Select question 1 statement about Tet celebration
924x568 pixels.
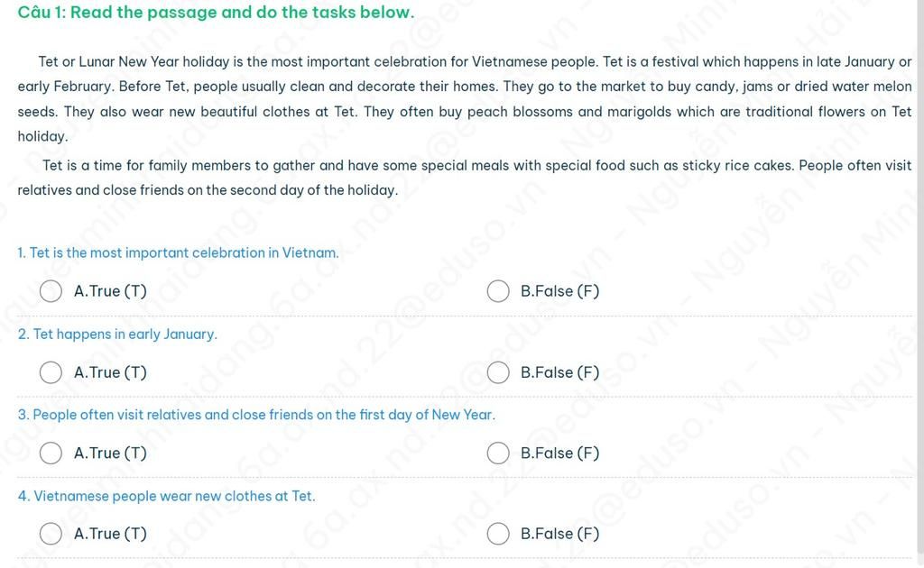pyautogui.click(x=178, y=252)
